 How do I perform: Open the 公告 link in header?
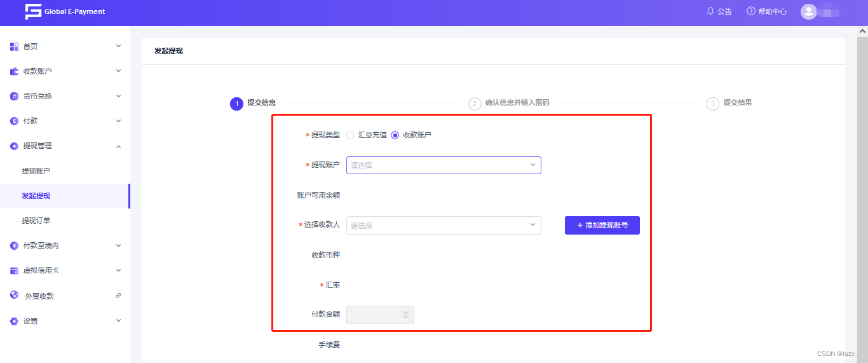pyautogui.click(x=724, y=11)
